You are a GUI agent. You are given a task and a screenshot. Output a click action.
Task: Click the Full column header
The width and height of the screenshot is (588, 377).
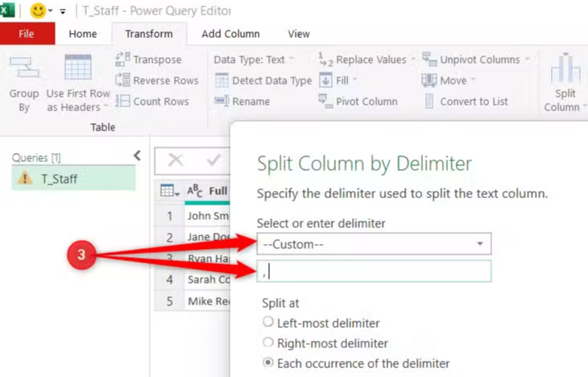[x=207, y=191]
